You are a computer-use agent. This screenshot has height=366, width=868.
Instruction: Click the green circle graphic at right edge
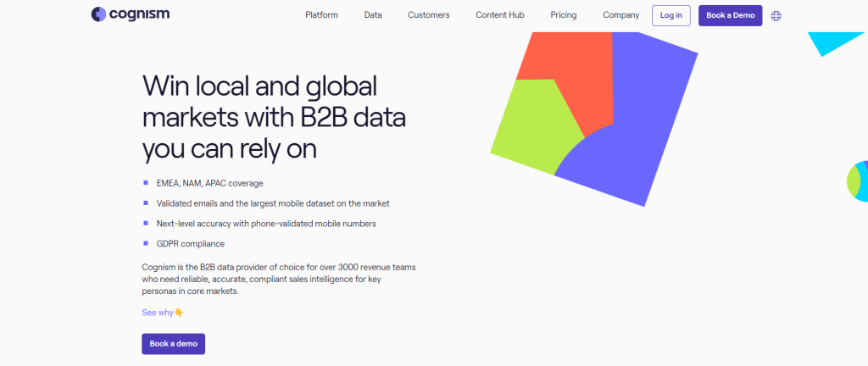pos(858,180)
